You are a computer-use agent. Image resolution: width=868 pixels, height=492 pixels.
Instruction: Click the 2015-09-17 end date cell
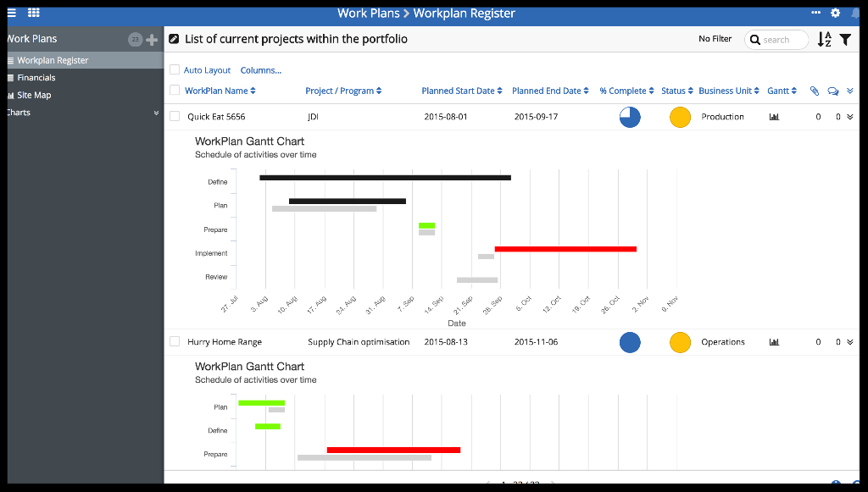536,117
